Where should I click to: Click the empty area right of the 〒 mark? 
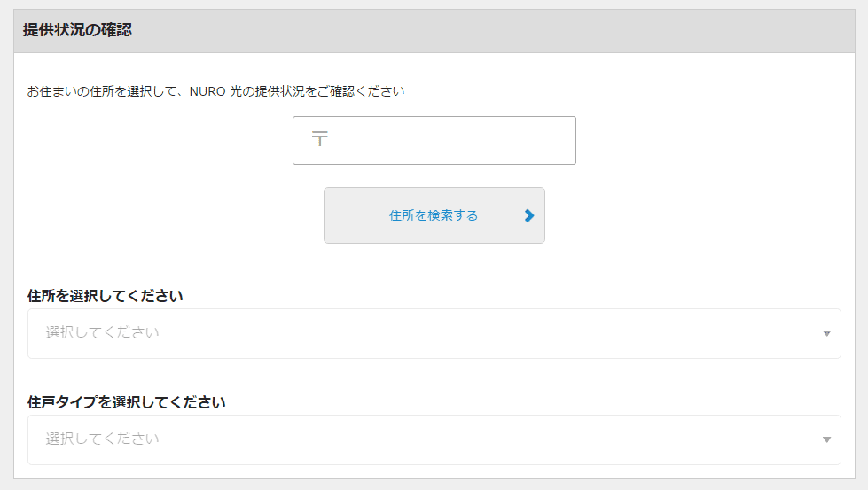click(451, 141)
